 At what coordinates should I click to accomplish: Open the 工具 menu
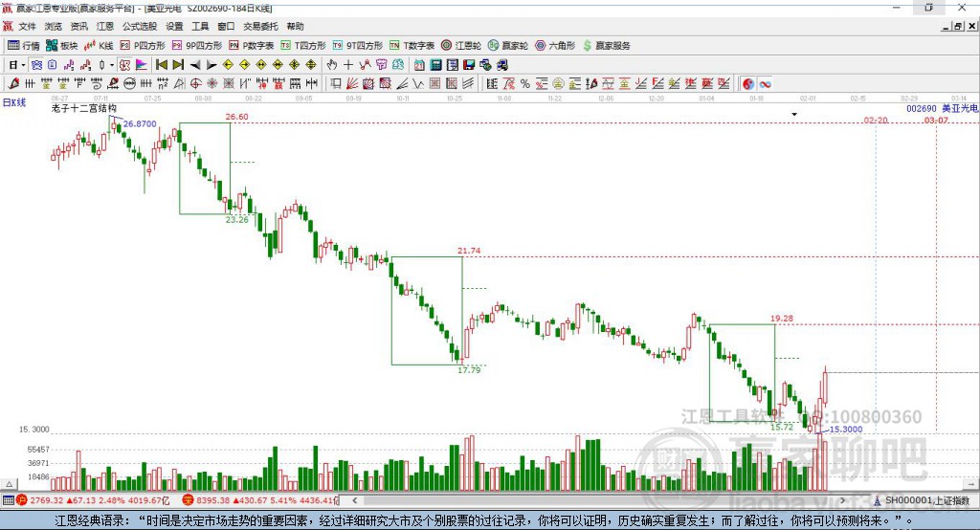coord(200,26)
